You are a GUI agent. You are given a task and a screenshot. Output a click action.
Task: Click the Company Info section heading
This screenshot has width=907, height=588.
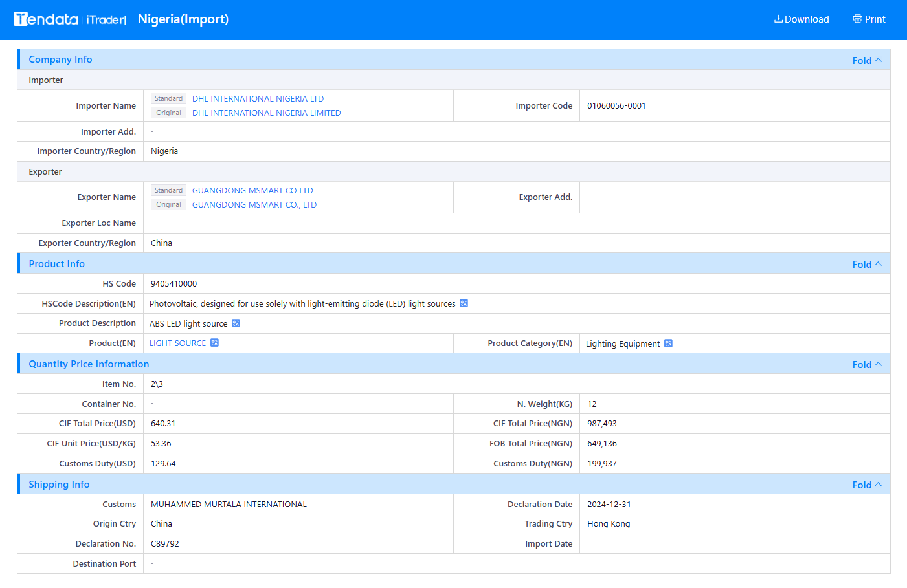point(60,60)
